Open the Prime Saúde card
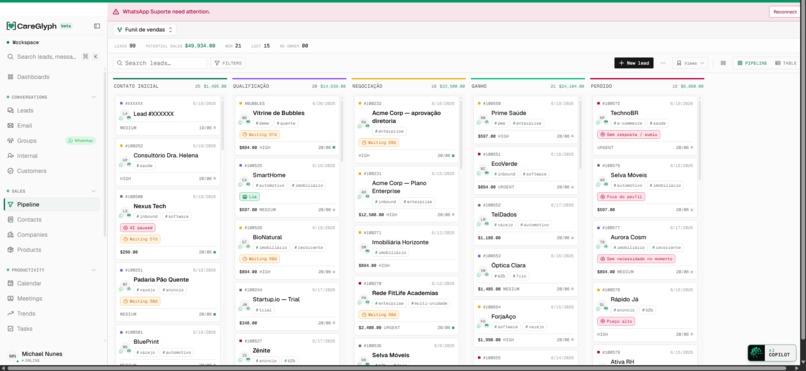Image resolution: width=806 pixels, height=371 pixels. coord(525,120)
